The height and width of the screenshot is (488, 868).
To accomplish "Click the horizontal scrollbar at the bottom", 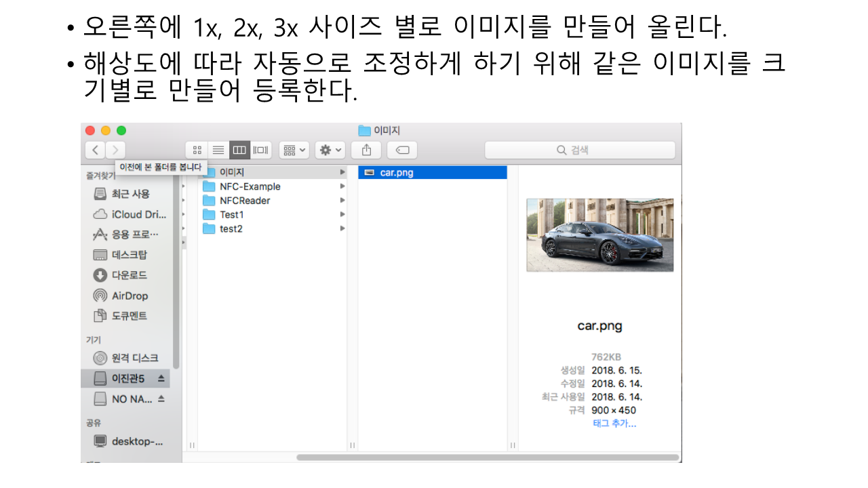I will [x=487, y=457].
